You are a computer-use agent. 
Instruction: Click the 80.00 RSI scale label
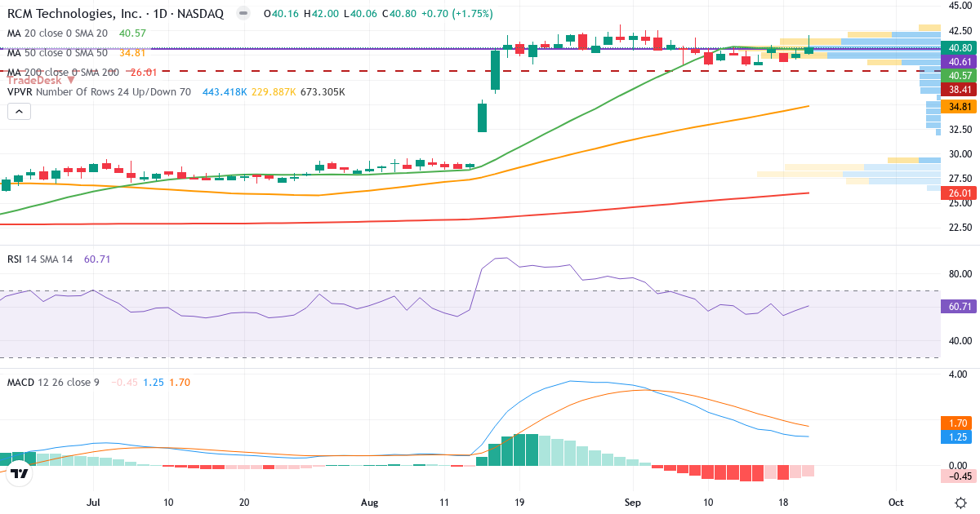click(x=959, y=274)
